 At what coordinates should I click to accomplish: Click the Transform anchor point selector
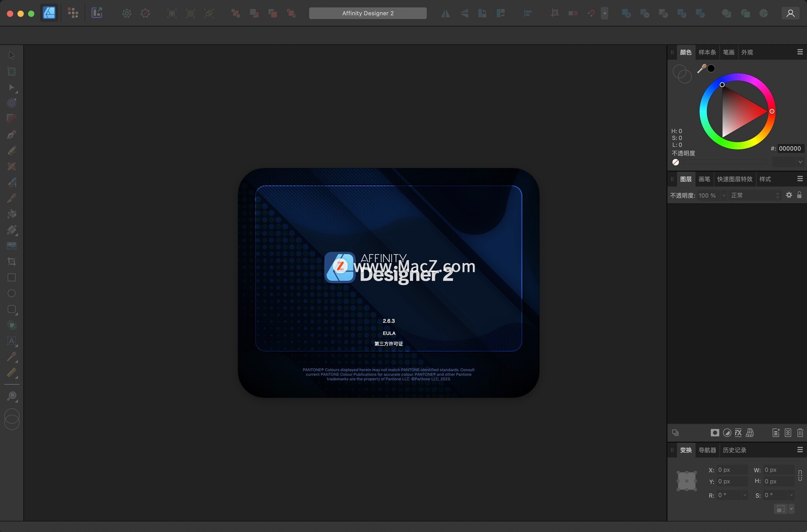(687, 481)
